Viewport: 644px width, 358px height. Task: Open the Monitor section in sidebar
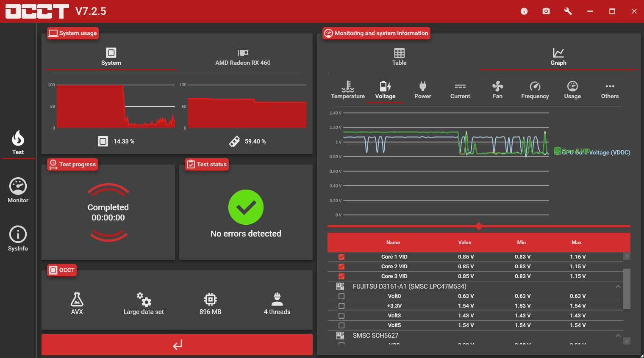click(18, 190)
